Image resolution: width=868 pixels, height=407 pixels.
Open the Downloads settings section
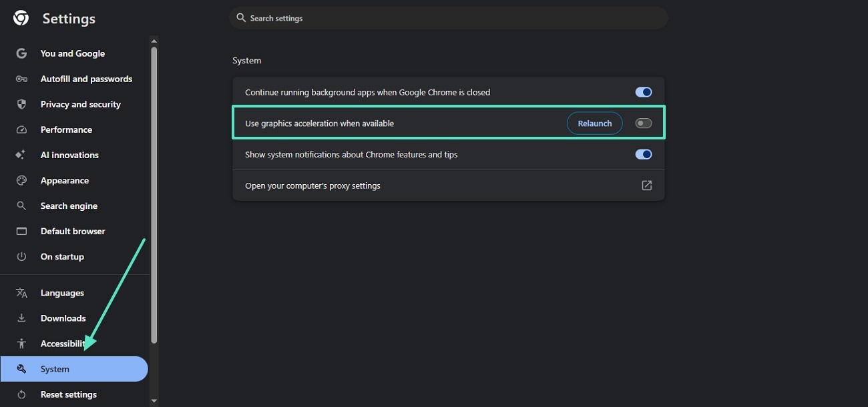63,318
